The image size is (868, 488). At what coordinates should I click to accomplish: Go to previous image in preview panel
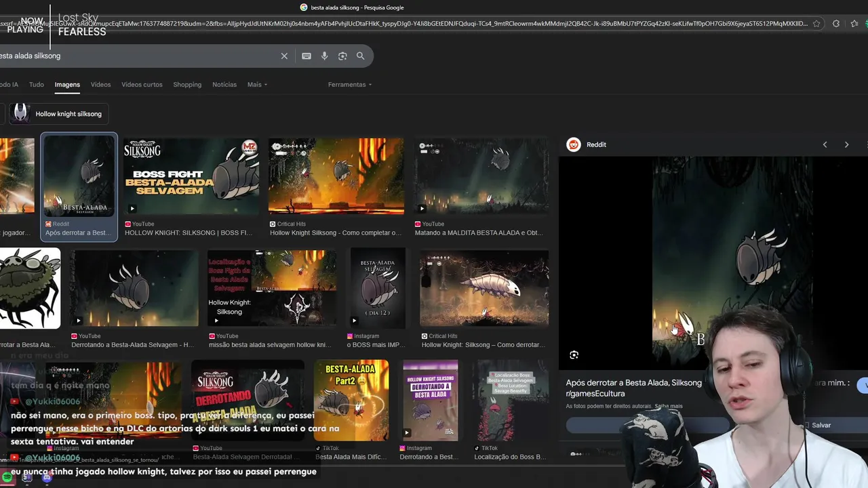pyautogui.click(x=825, y=144)
